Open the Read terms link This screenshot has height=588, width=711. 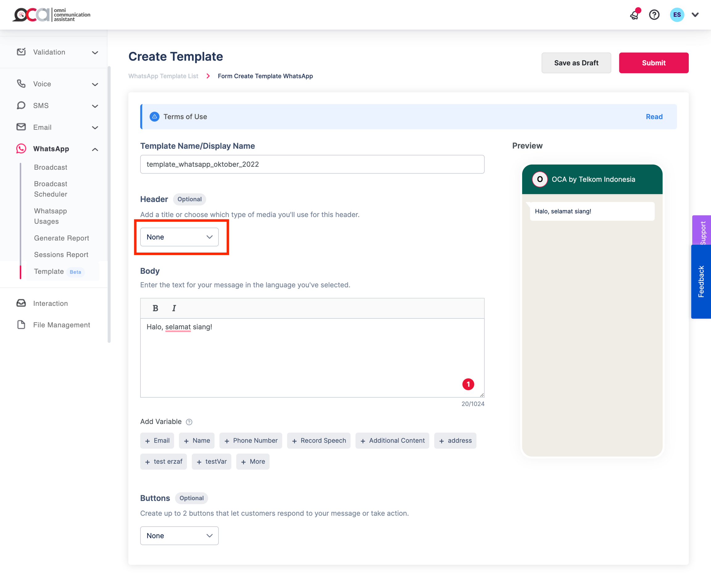654,117
